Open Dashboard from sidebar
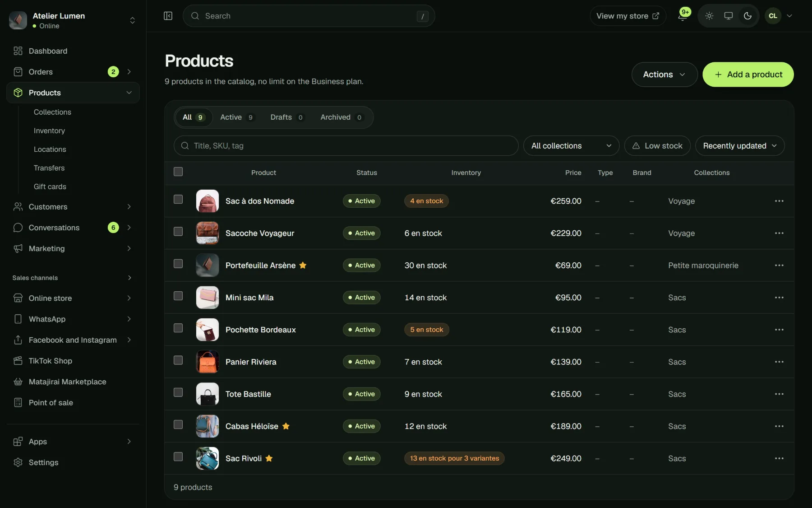The width and height of the screenshot is (812, 508). (x=73, y=51)
